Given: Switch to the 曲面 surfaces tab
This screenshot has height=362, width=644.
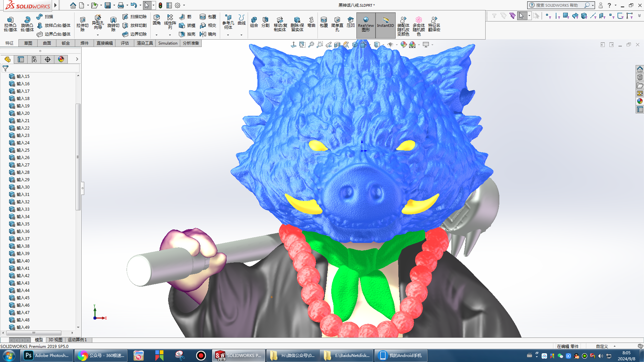Looking at the screenshot, I should [x=47, y=43].
